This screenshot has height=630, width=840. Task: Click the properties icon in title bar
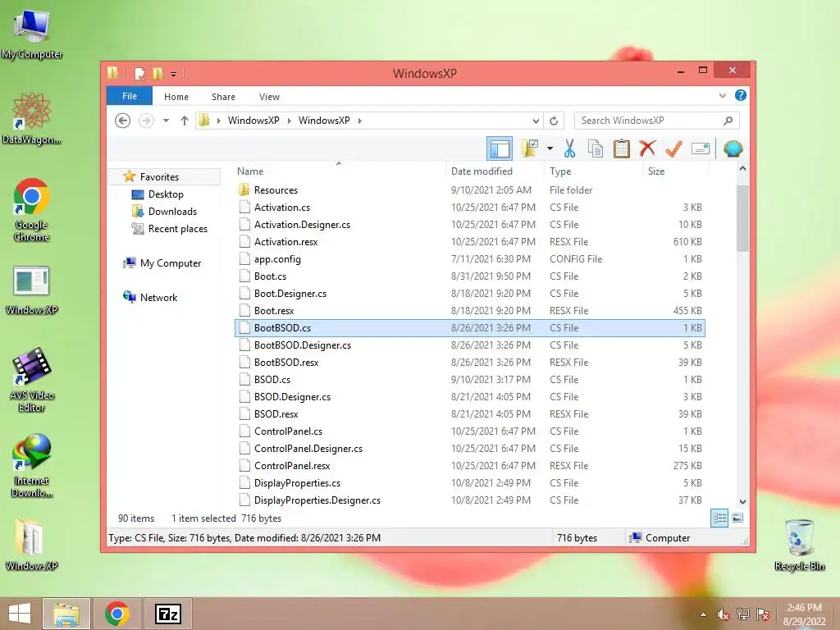coord(139,73)
